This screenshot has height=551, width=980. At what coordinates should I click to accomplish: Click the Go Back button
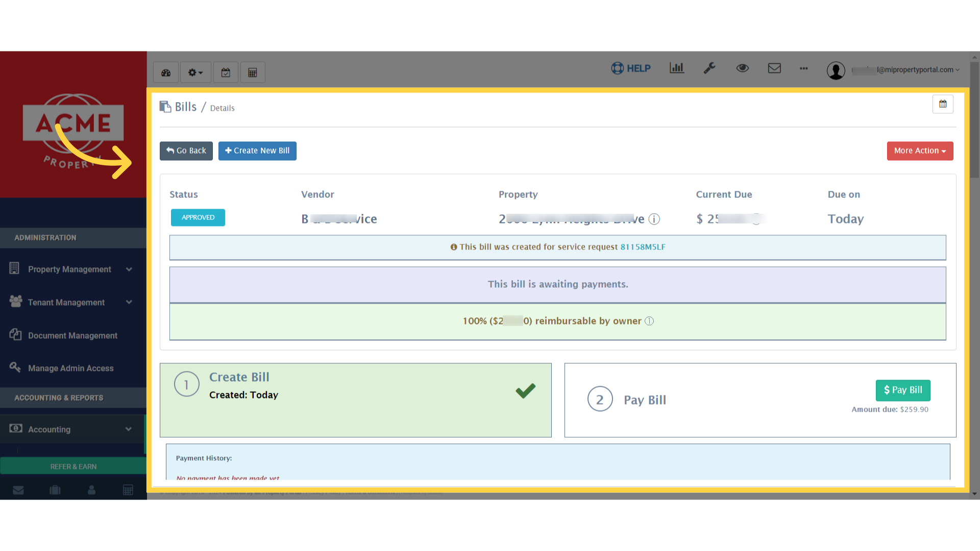(x=186, y=151)
